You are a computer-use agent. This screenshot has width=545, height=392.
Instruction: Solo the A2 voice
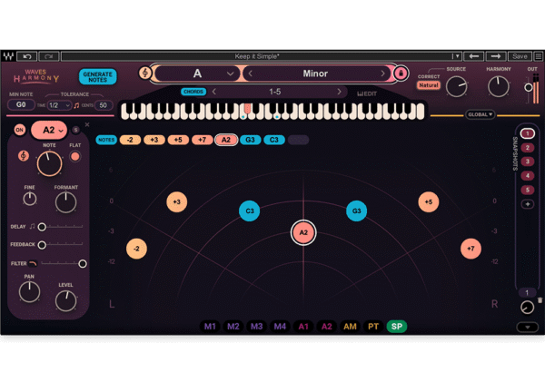(x=75, y=130)
